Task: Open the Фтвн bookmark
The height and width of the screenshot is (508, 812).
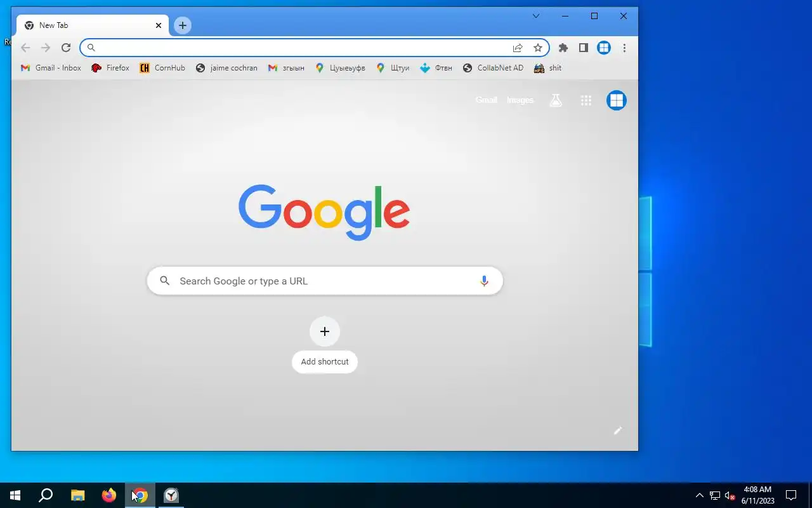Action: [436, 68]
